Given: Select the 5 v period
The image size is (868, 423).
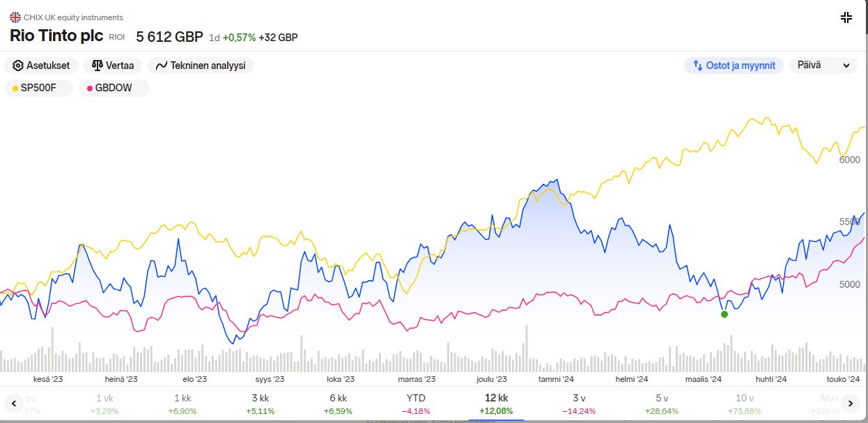Looking at the screenshot, I should [x=662, y=404].
